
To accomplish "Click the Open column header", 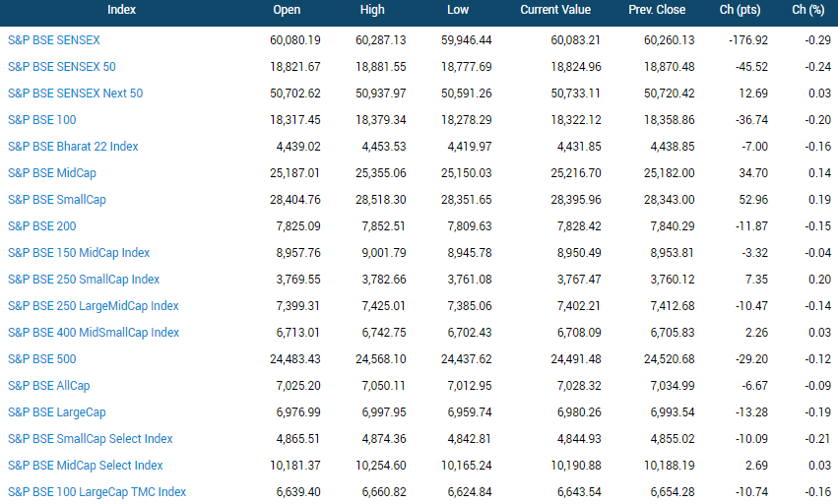I will pyautogui.click(x=287, y=10).
